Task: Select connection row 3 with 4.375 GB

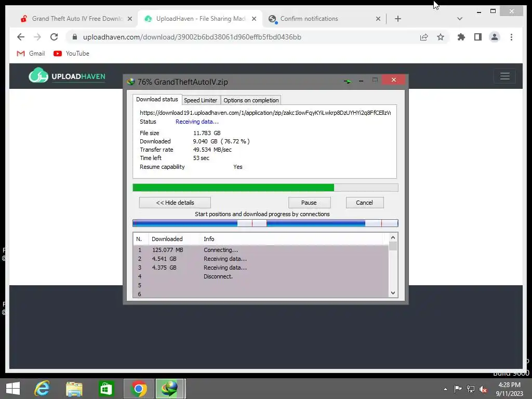Action: pos(261,268)
